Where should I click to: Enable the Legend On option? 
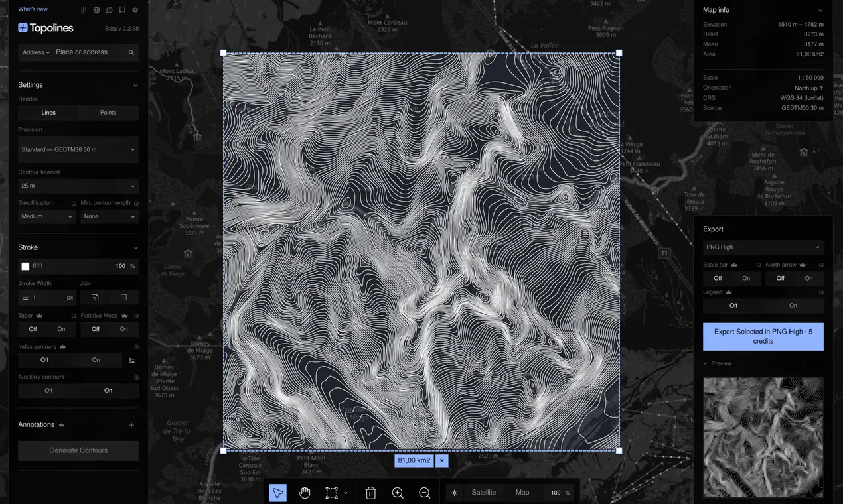point(793,306)
